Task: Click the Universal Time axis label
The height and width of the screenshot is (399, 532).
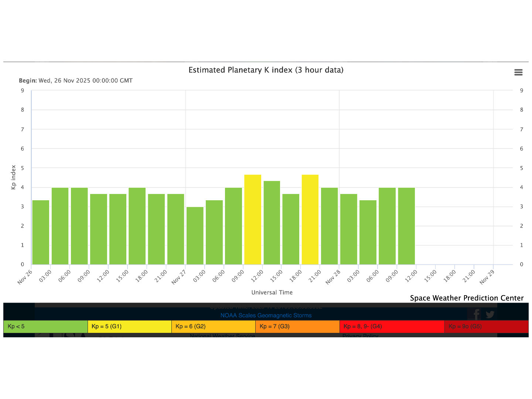Action: pos(272,293)
